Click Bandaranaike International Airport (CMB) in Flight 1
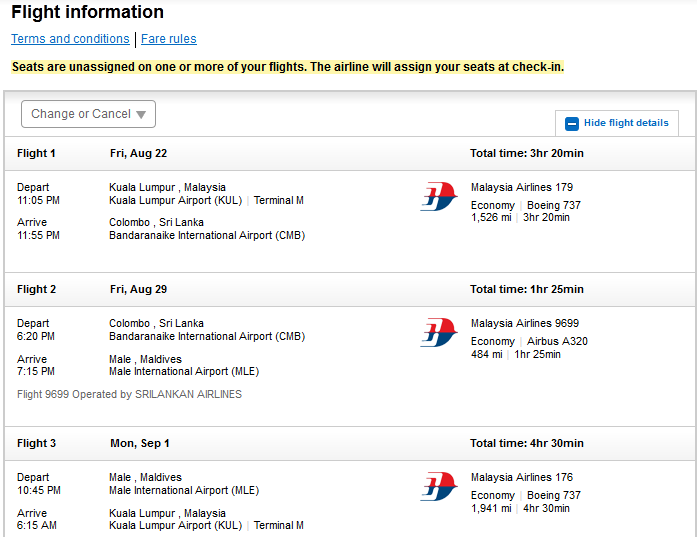 tap(207, 235)
